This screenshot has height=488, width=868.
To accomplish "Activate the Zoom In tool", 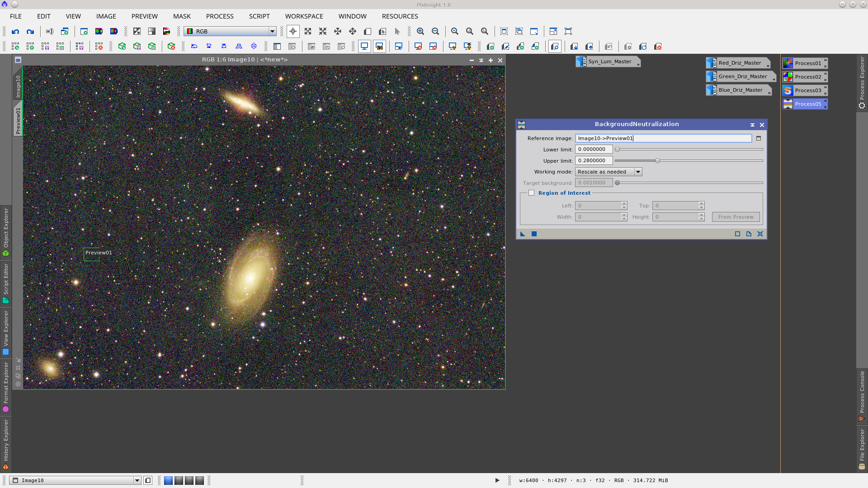I will tap(420, 31).
